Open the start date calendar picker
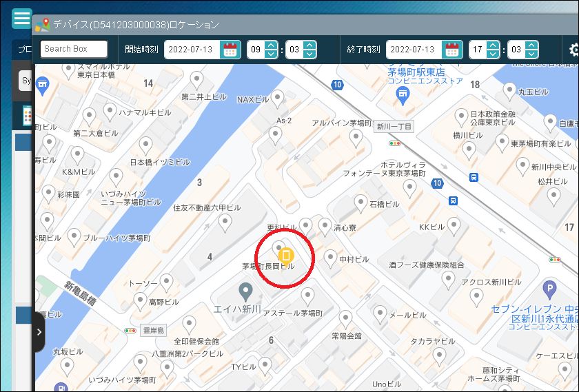Screen dimensions: 579x392 coord(230,50)
